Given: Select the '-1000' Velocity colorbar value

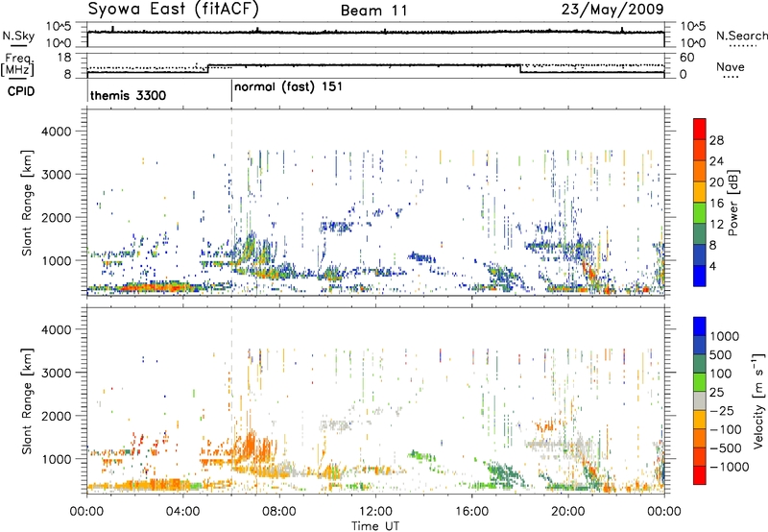Looking at the screenshot, I should pos(730,467).
